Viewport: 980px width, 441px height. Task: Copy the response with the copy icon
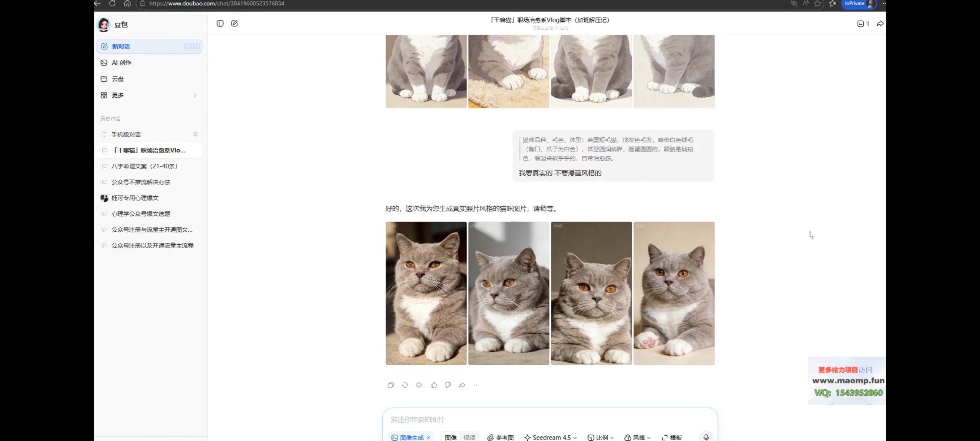[x=391, y=385]
